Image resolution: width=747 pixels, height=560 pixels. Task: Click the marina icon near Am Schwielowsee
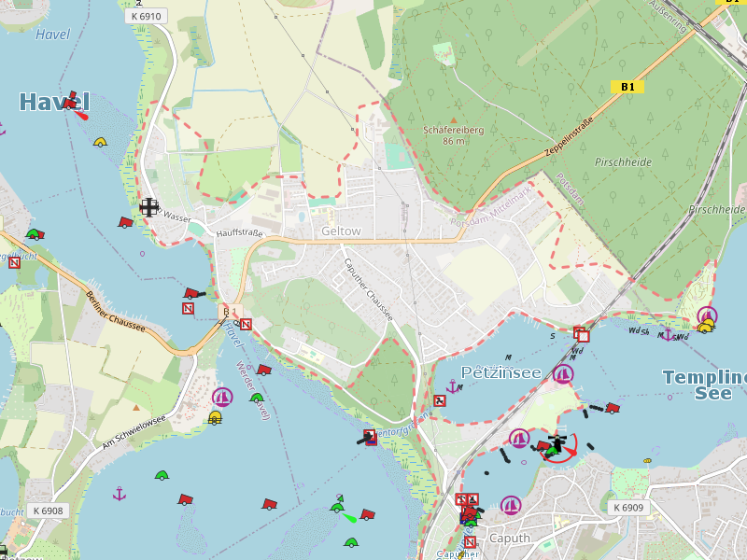(222, 398)
